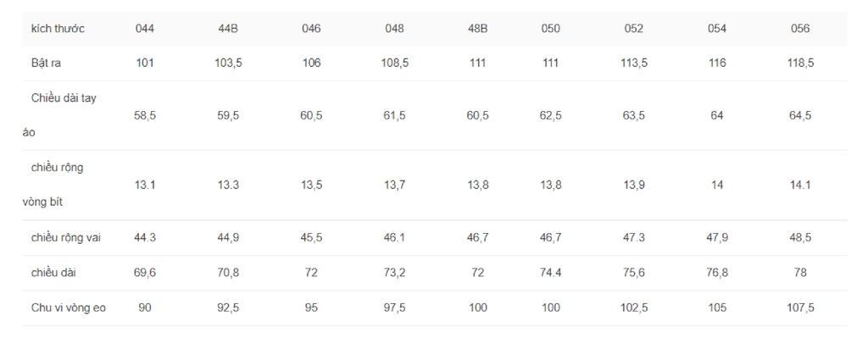
Task: Click the 'chiều rộng vai' row label
Action: pyautogui.click(x=66, y=238)
